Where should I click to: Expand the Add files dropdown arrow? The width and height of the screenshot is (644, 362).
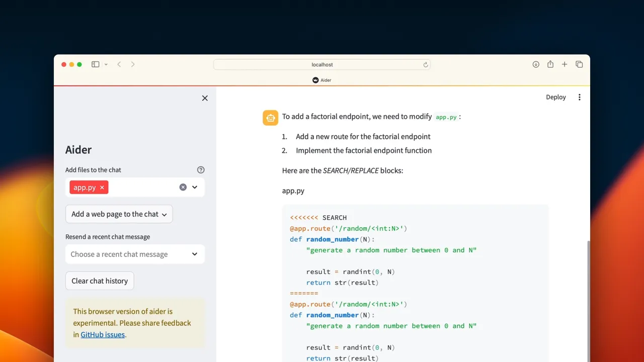click(x=195, y=187)
